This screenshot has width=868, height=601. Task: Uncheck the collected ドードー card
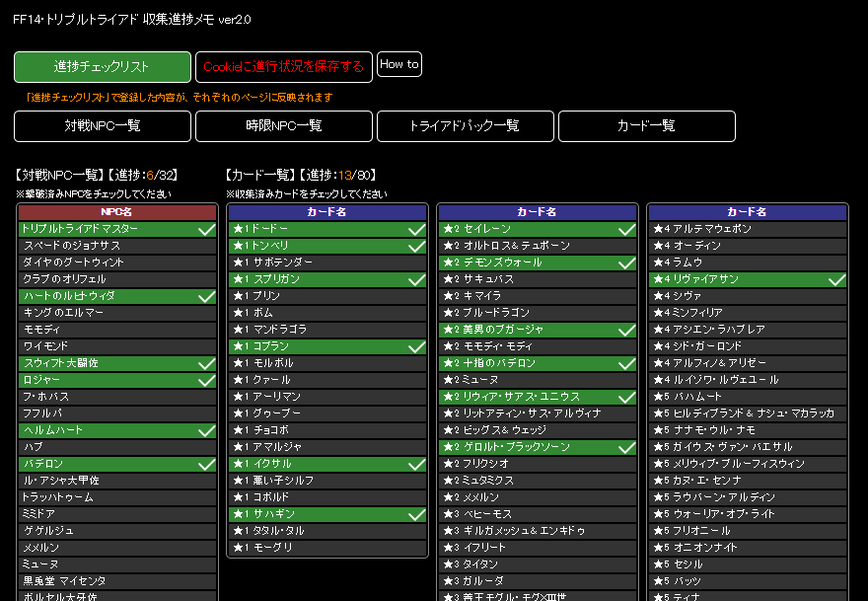(325, 228)
